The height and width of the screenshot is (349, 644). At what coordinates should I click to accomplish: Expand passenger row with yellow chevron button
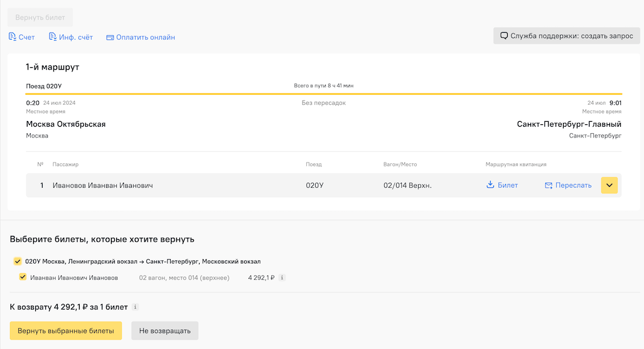[609, 185]
